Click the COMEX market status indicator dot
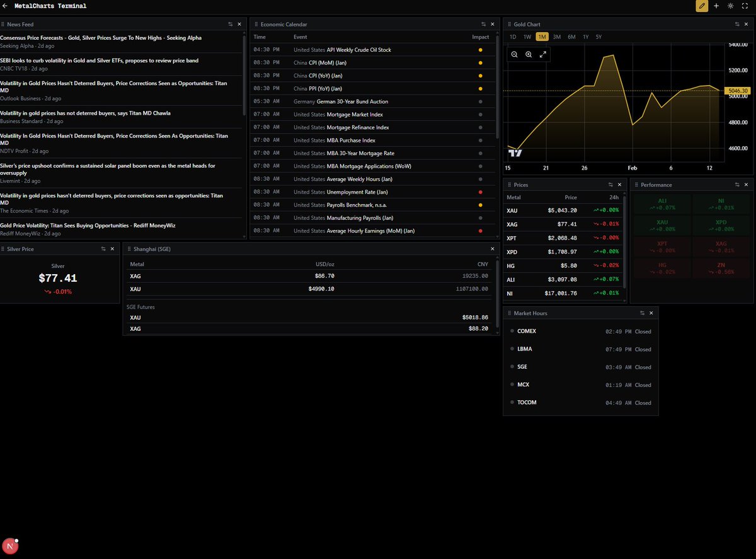Image resolution: width=756 pixels, height=559 pixels. 511,331
